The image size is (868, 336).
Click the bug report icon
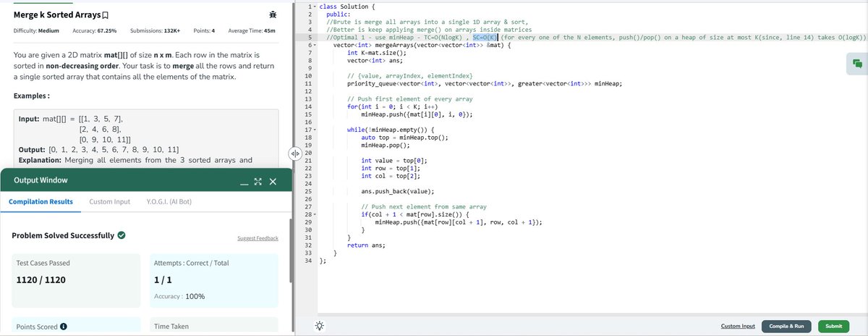tap(273, 14)
